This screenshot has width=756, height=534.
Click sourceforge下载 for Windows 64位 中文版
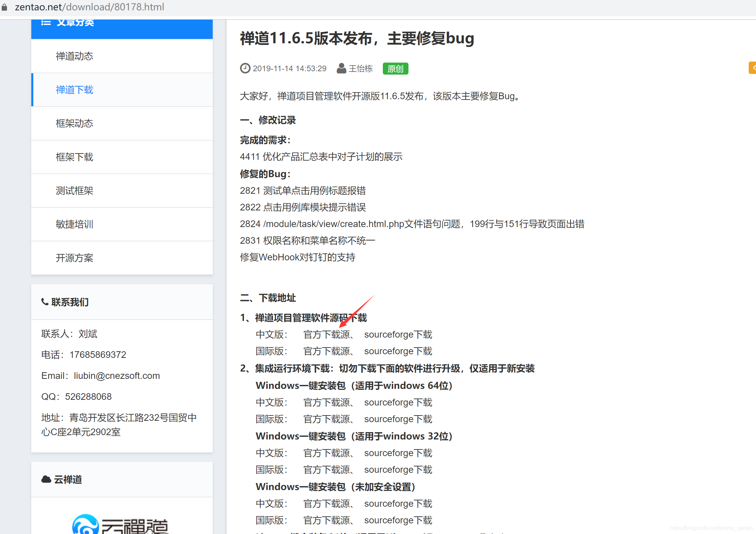point(398,402)
